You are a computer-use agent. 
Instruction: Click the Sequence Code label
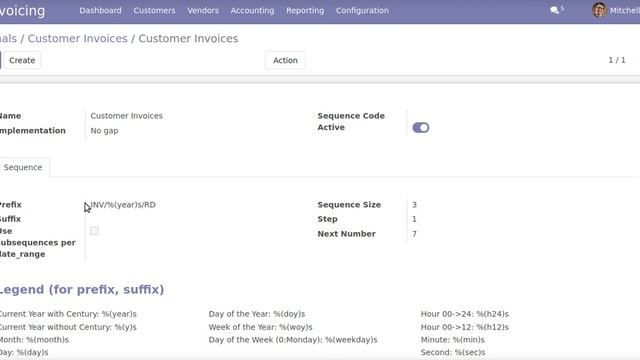click(x=351, y=116)
